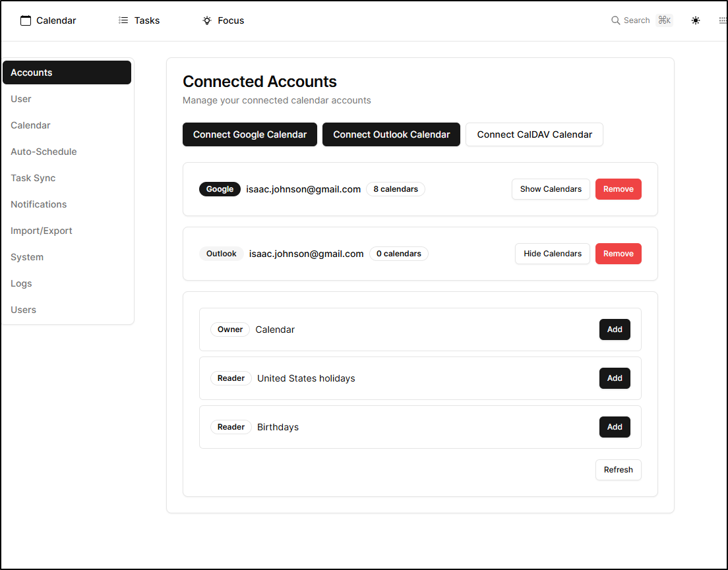
Task: Click the '0 calendars' badge
Action: 399,254
